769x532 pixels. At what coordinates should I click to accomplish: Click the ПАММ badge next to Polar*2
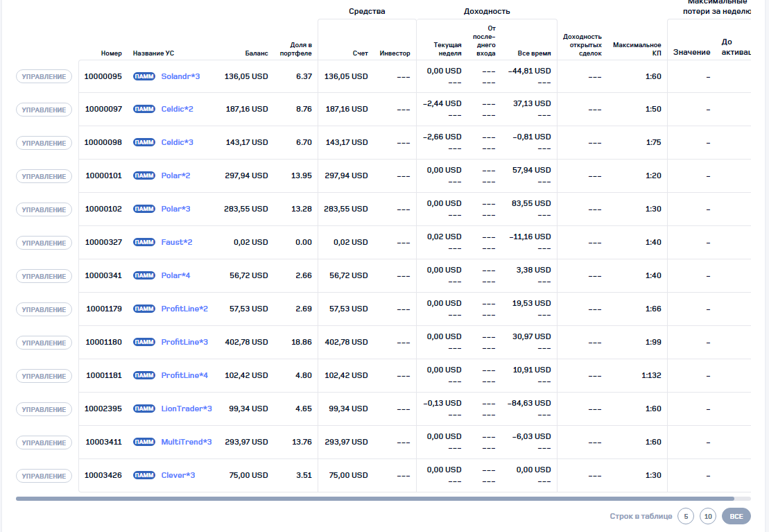(144, 176)
